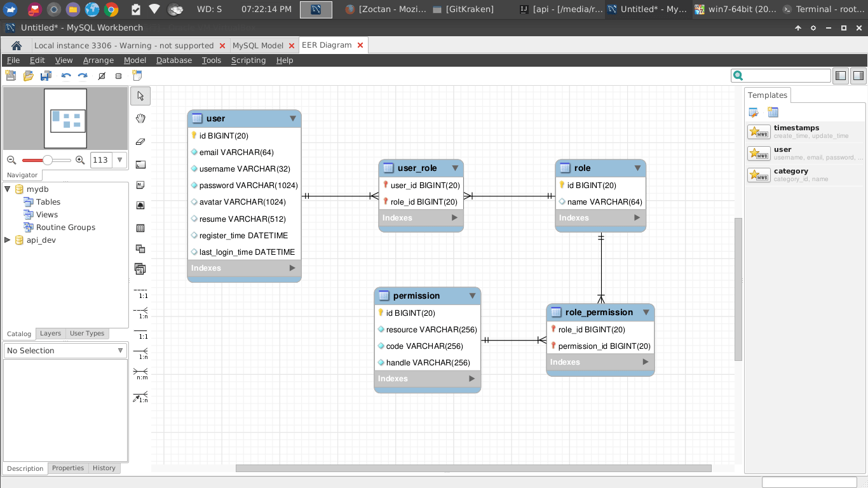Pick the place new table tool
This screenshot has height=488, width=868.
(x=140, y=228)
